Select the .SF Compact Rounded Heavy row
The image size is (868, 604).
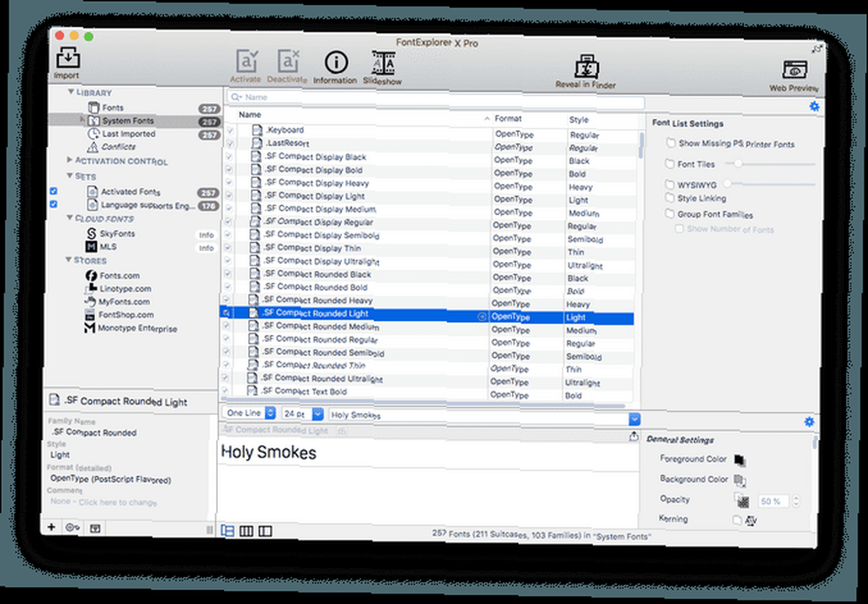click(x=427, y=302)
